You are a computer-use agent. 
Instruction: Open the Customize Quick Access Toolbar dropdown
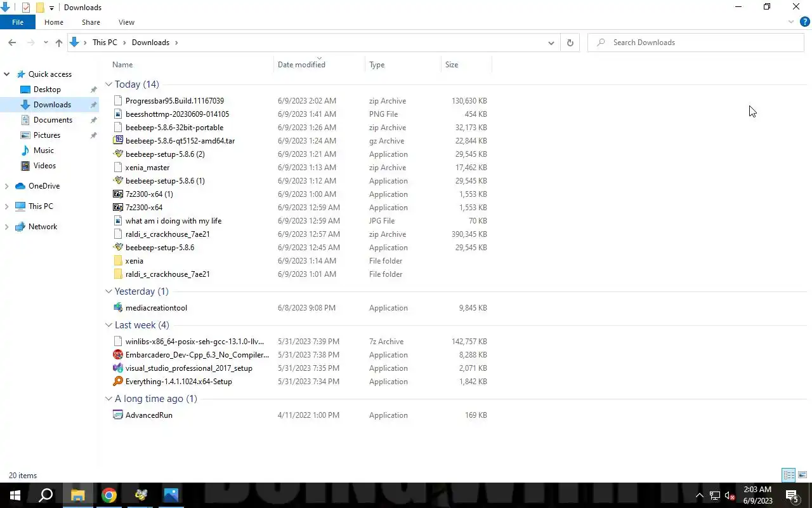(51, 8)
